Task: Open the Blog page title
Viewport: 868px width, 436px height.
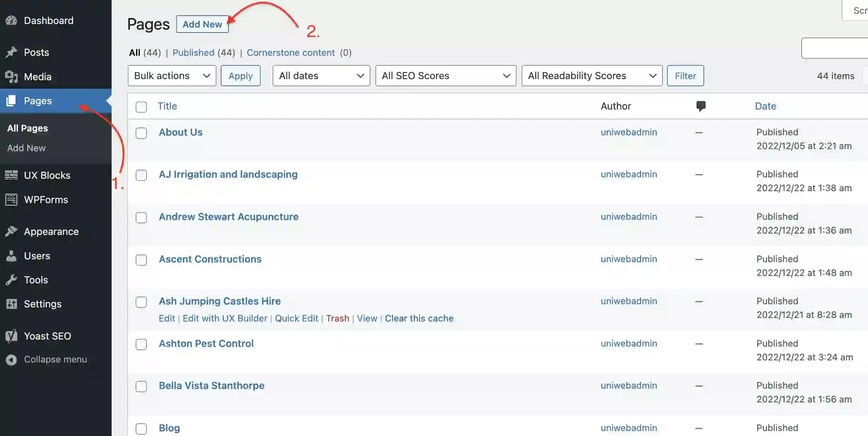Action: (170, 428)
